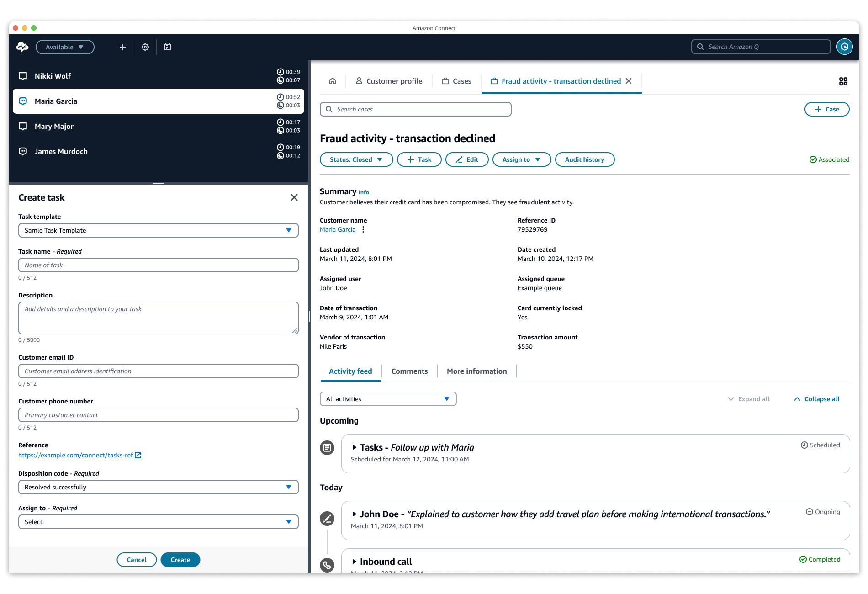Open the kebab menu next to Maria Garcia

[363, 230]
